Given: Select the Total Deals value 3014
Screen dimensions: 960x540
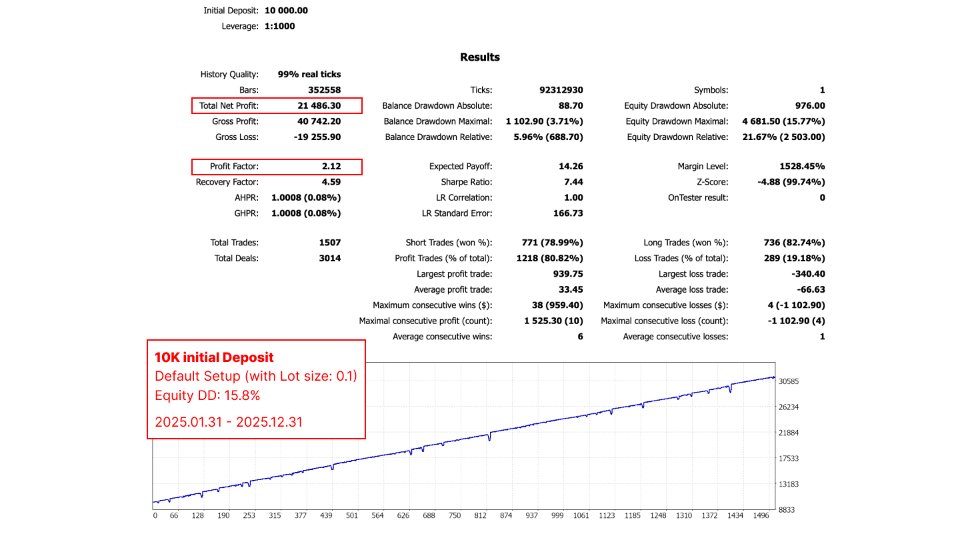Looking at the screenshot, I should coord(330,258).
